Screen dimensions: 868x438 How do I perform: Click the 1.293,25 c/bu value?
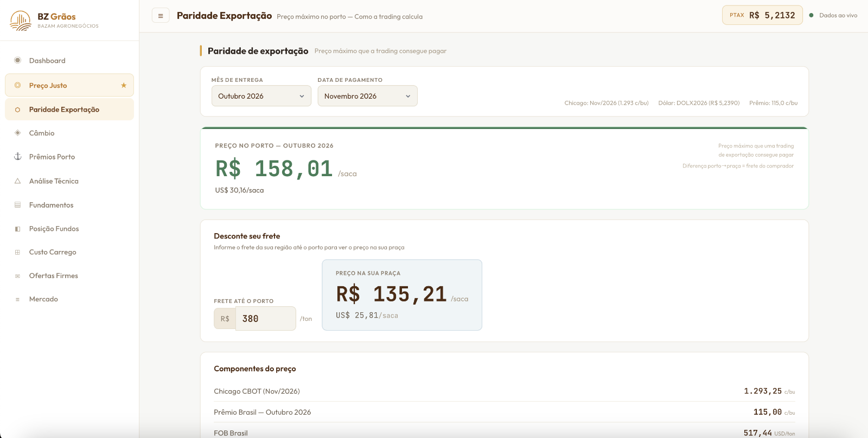coord(769,391)
